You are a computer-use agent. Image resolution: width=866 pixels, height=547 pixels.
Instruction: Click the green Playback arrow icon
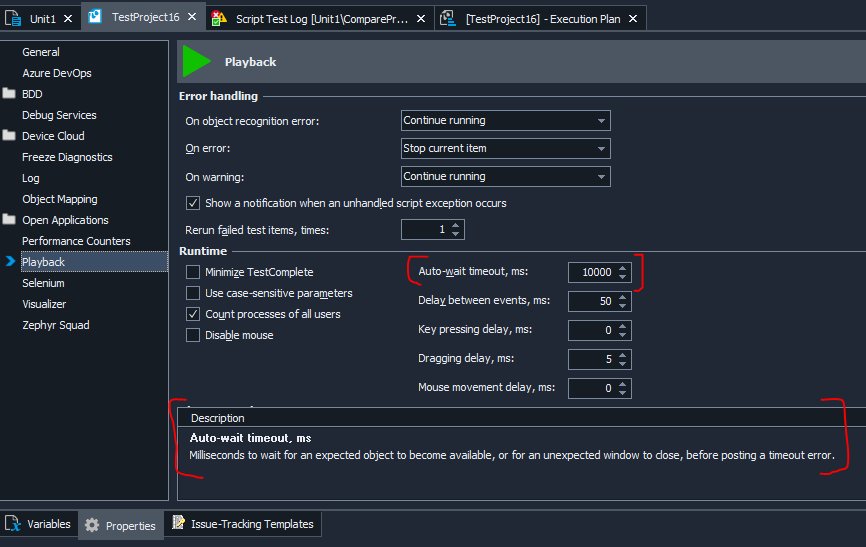coord(196,61)
